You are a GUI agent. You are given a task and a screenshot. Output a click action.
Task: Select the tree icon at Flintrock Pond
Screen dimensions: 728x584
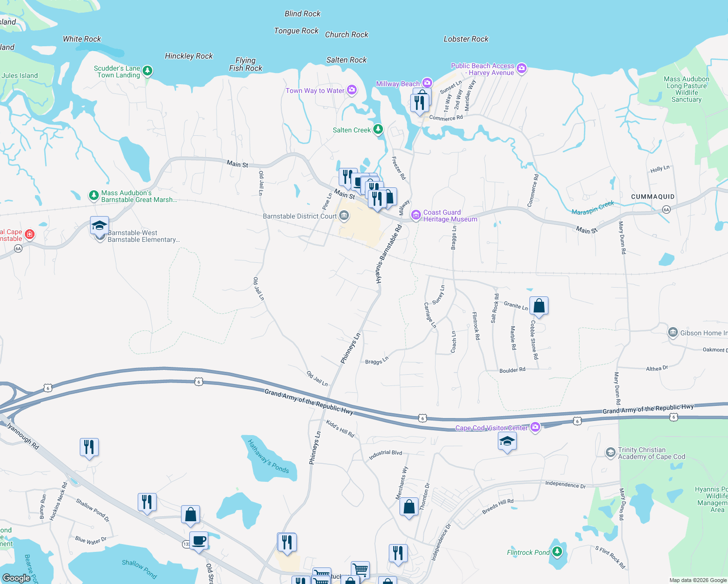(556, 552)
